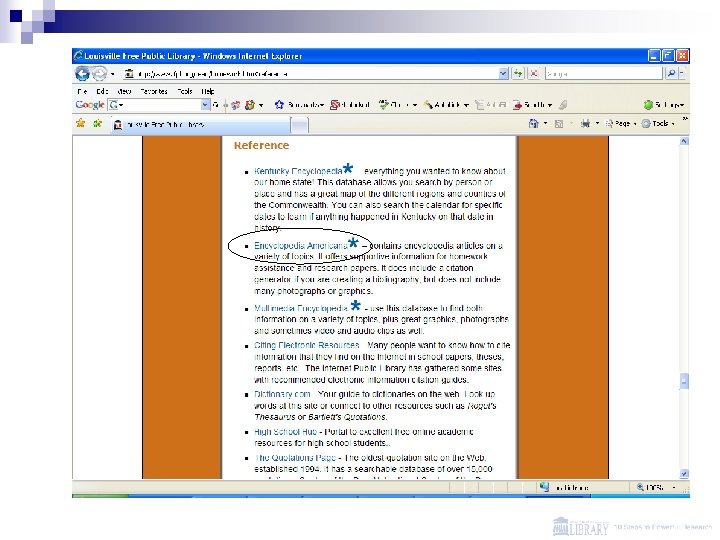Open the Edit menu
Viewport: 720px width, 540px height.
(102, 91)
